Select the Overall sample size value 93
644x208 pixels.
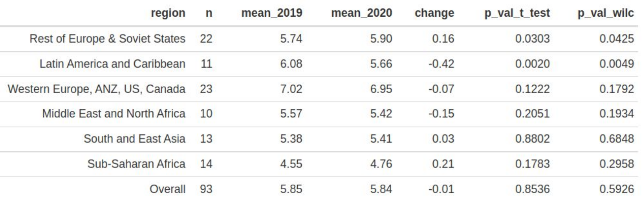click(206, 189)
